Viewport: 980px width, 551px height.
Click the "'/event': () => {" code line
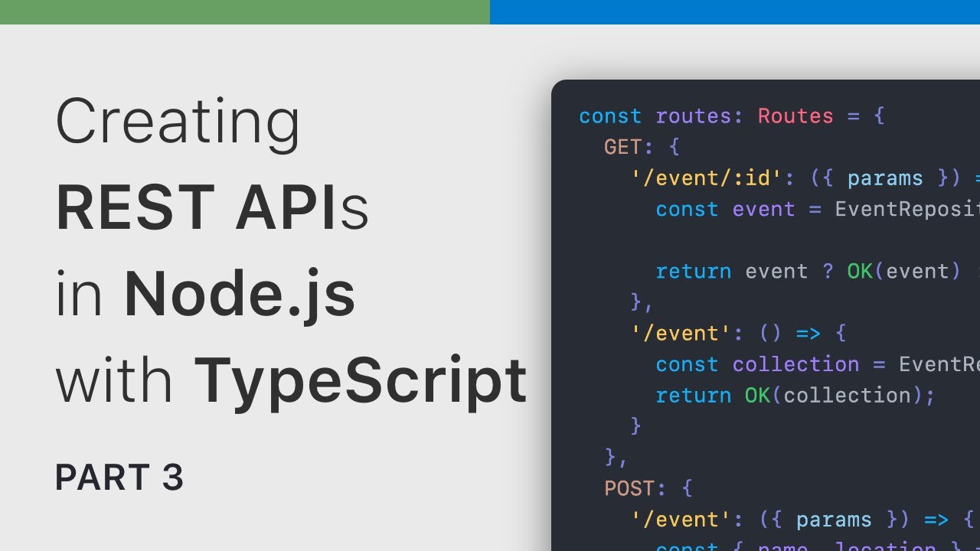point(738,334)
